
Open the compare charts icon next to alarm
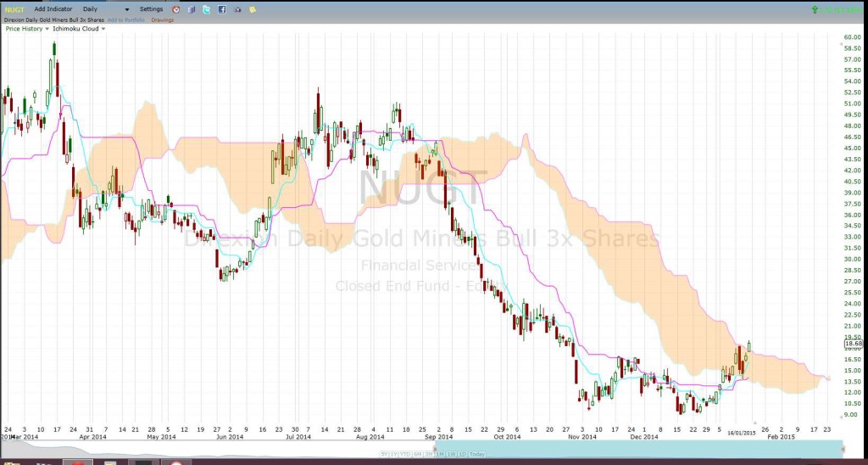point(192,9)
